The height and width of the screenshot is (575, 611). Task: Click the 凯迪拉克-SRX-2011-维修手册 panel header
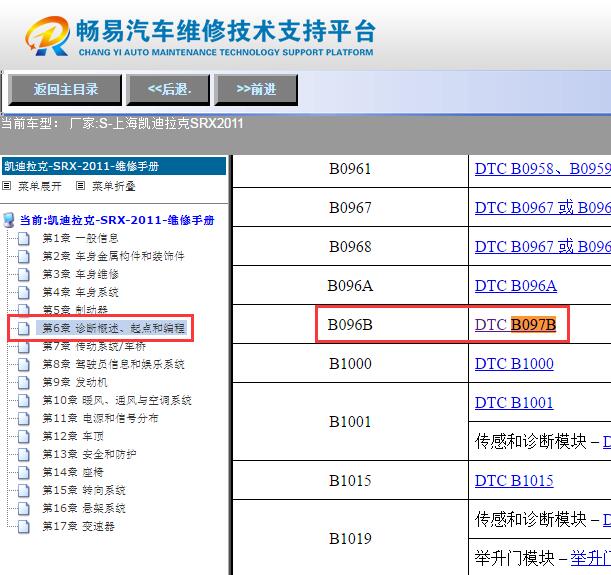point(114,166)
